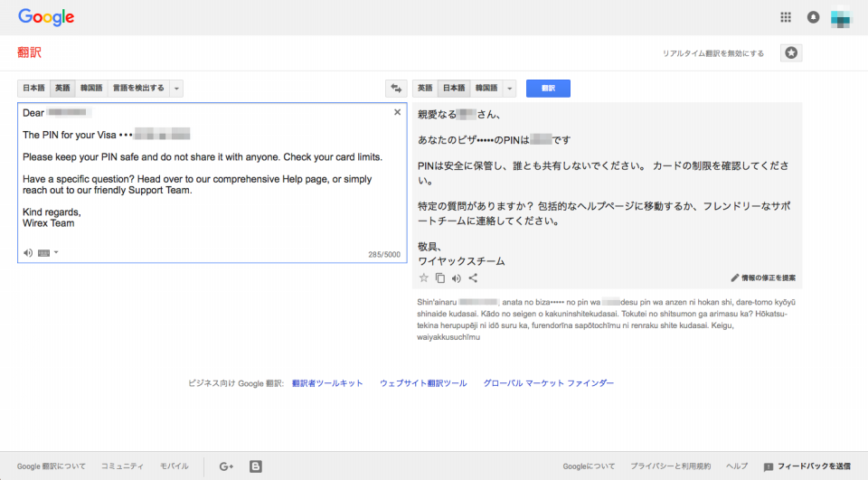
Task: Click フィードバックを送信 button
Action: click(807, 466)
